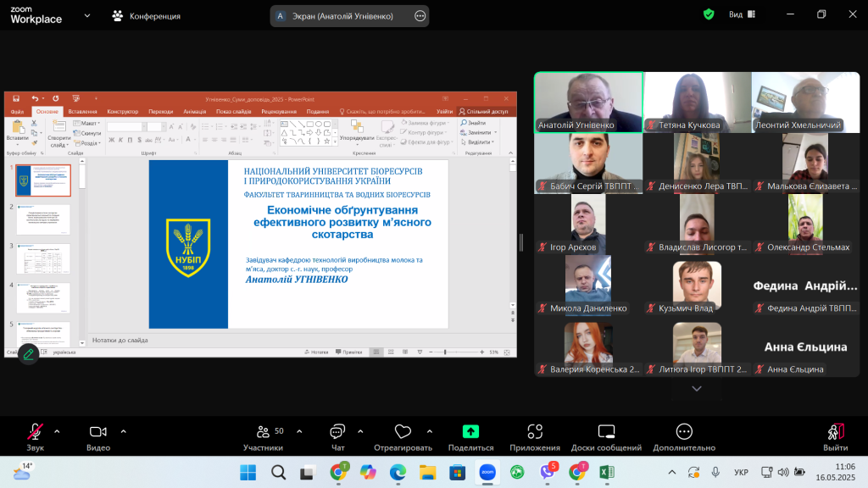The width and height of the screenshot is (868, 488).
Task: Click the divider handle between share and gallery
Action: coord(520,242)
